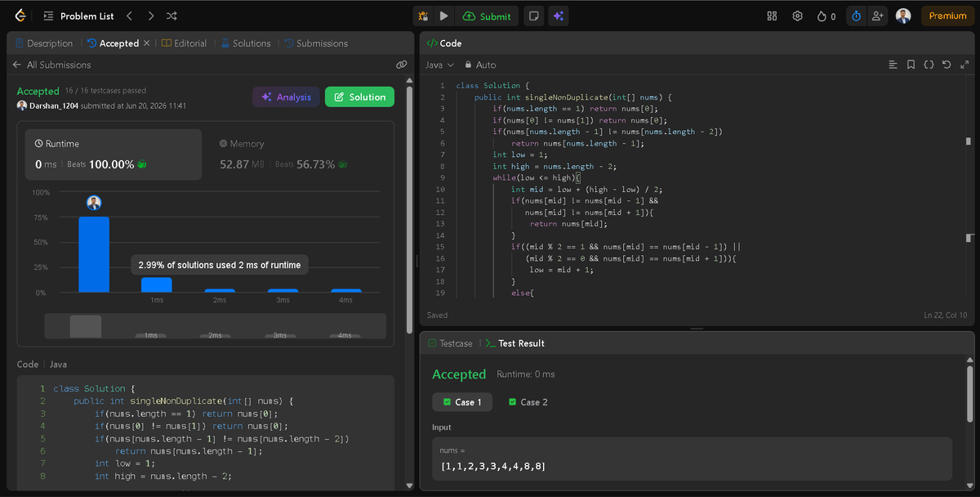980x497 pixels.
Task: Click the format code lines icon
Action: click(x=893, y=65)
